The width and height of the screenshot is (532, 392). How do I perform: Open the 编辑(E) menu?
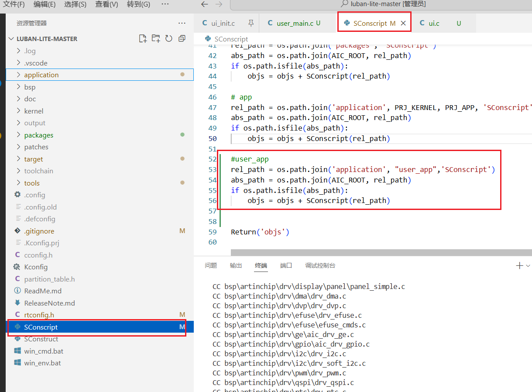(45, 4)
